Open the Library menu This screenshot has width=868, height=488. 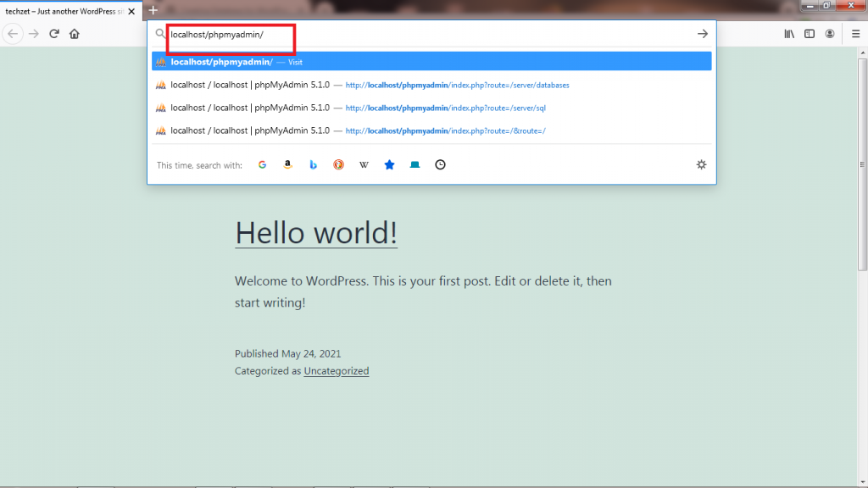click(789, 34)
